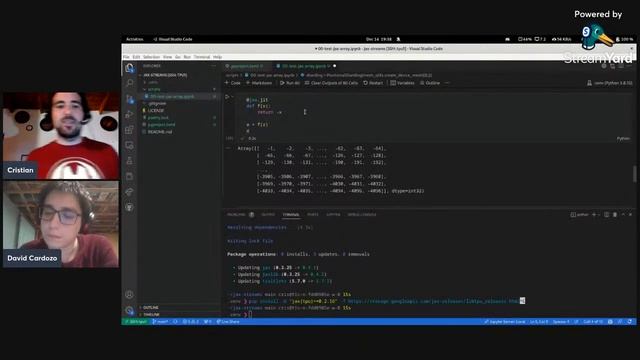Open the View menu
The height and width of the screenshot is (360, 640).
tap(167, 57)
